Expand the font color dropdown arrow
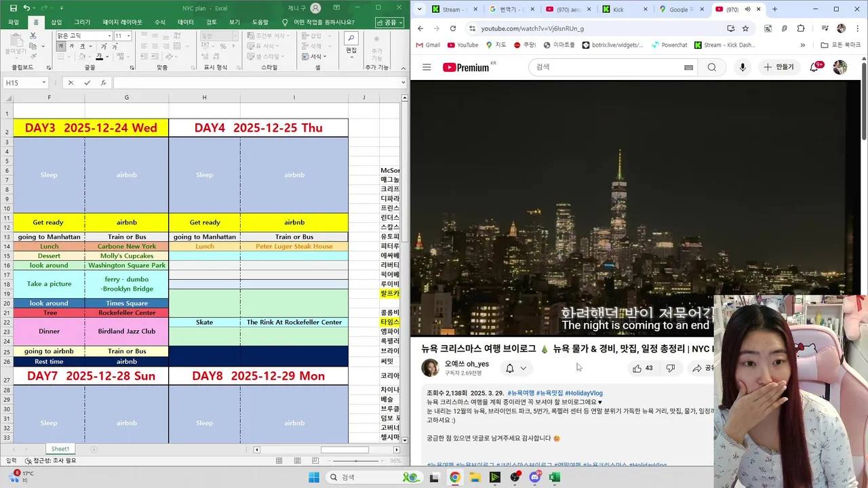Image resolution: width=868 pixels, height=488 pixels. [x=108, y=57]
